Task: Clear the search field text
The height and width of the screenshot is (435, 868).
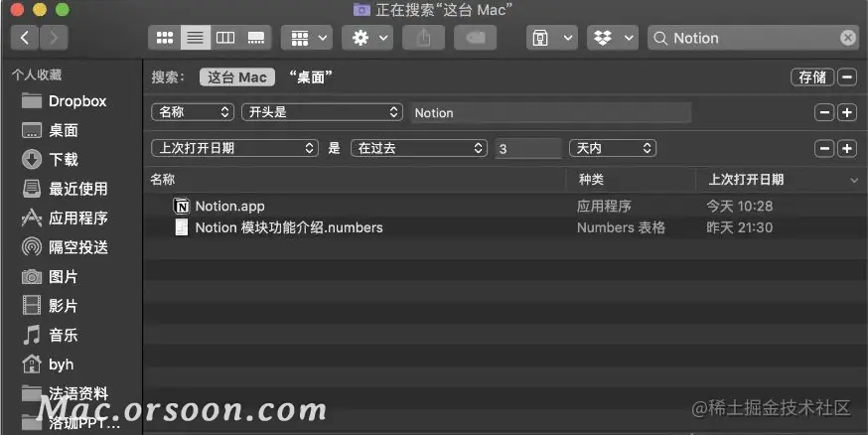Action: click(847, 38)
